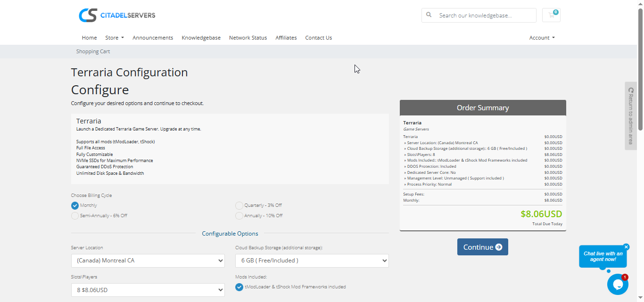
Task: Click the Citadel Servers logo
Action: 117,15
